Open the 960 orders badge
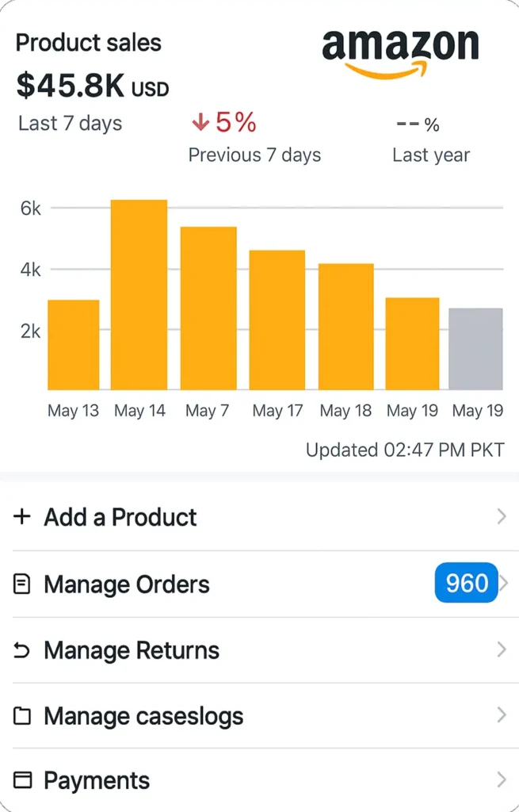The width and height of the screenshot is (519, 812). [466, 583]
